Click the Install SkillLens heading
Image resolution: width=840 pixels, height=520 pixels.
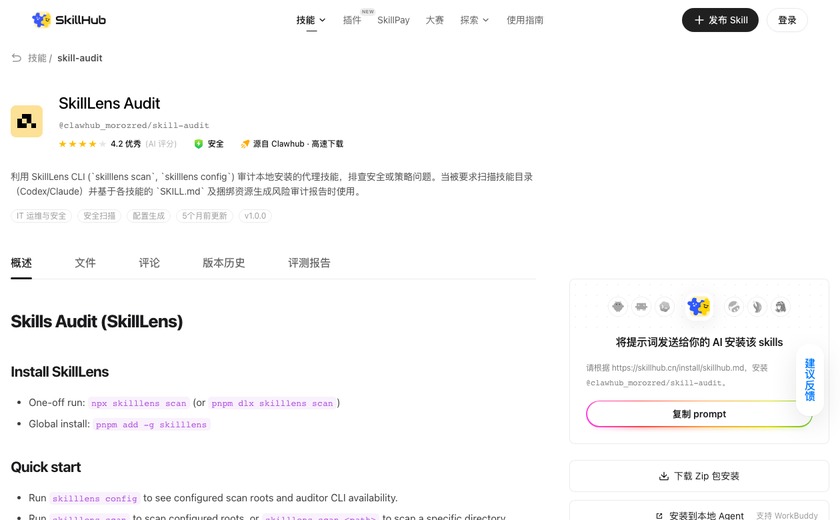tap(60, 372)
